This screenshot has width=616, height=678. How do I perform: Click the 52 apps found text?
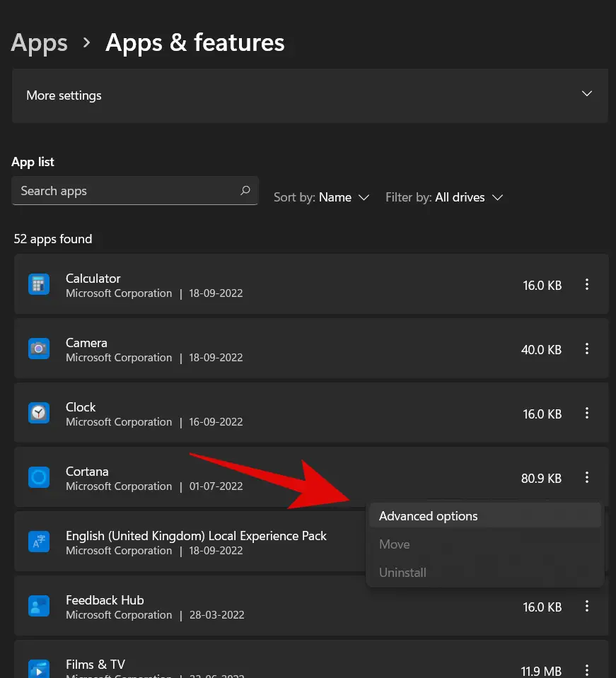tap(53, 239)
